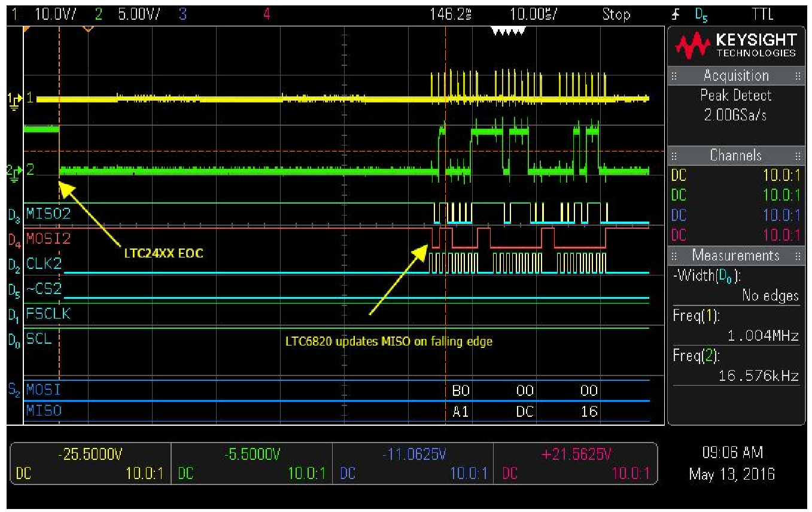Click the rising edge trigger icon
812x512 pixels.
coord(676,14)
